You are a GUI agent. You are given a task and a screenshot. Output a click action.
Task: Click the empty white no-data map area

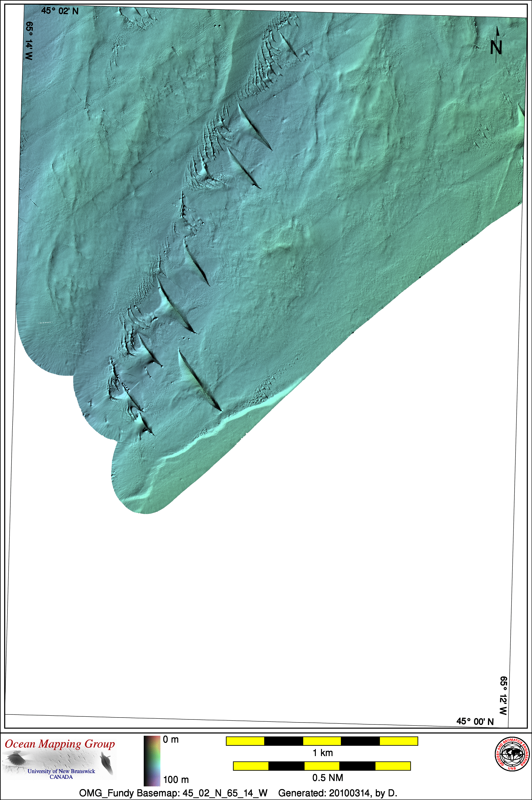339,577
